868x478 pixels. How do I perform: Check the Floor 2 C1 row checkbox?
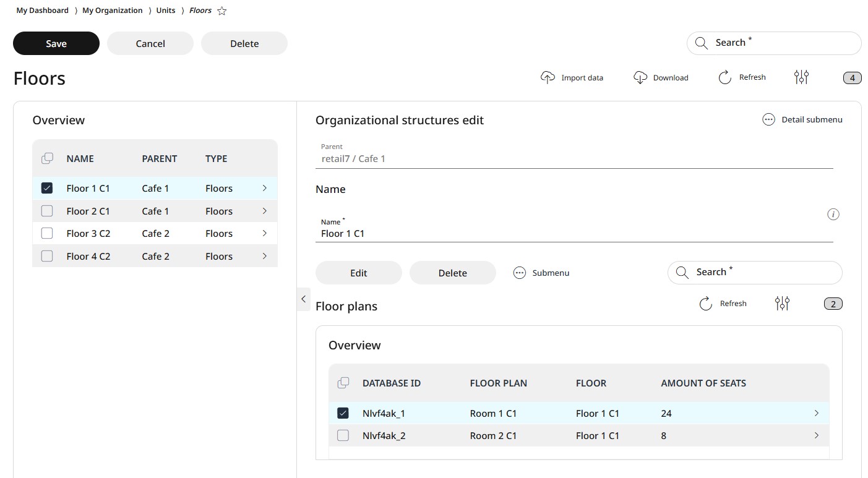point(47,211)
